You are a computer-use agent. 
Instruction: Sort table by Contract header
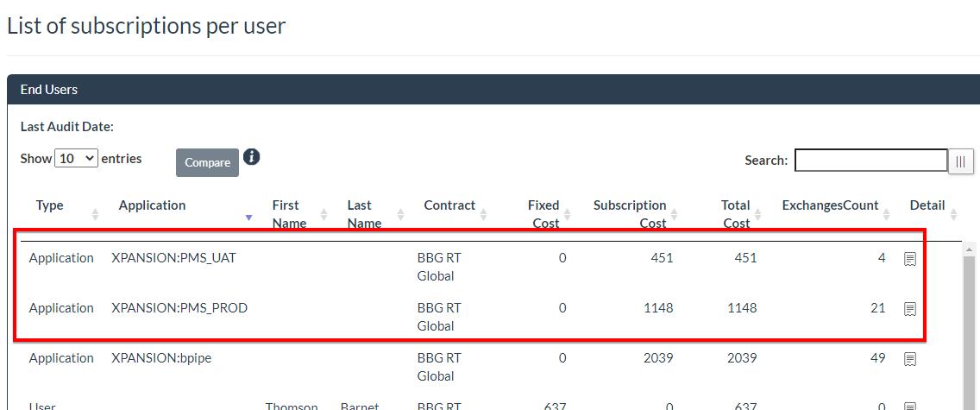449,205
